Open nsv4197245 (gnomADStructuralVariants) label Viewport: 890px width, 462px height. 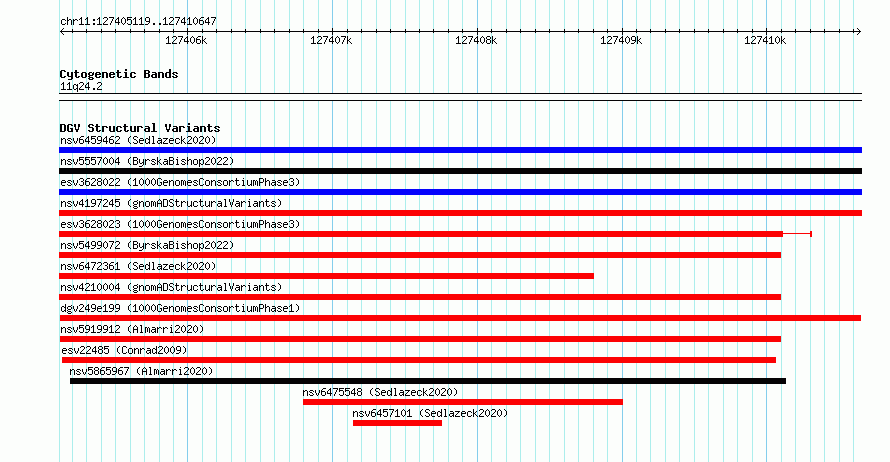[x=171, y=203]
